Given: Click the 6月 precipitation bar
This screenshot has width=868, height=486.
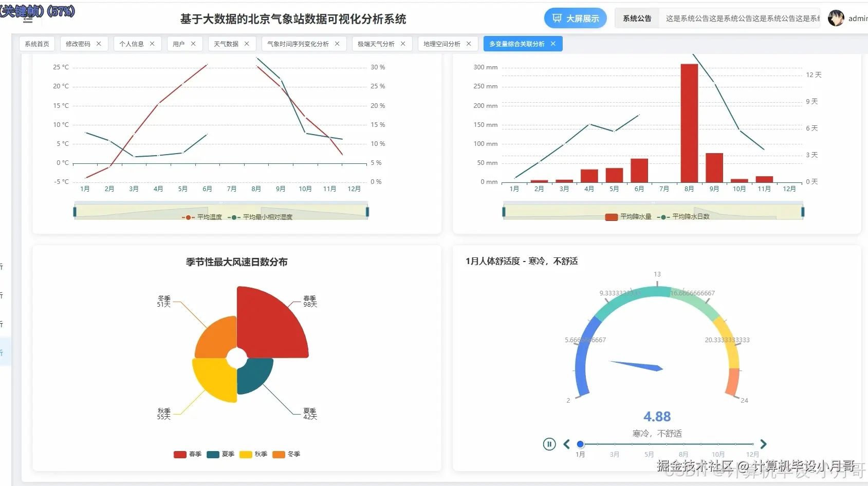Looking at the screenshot, I should [x=639, y=171].
